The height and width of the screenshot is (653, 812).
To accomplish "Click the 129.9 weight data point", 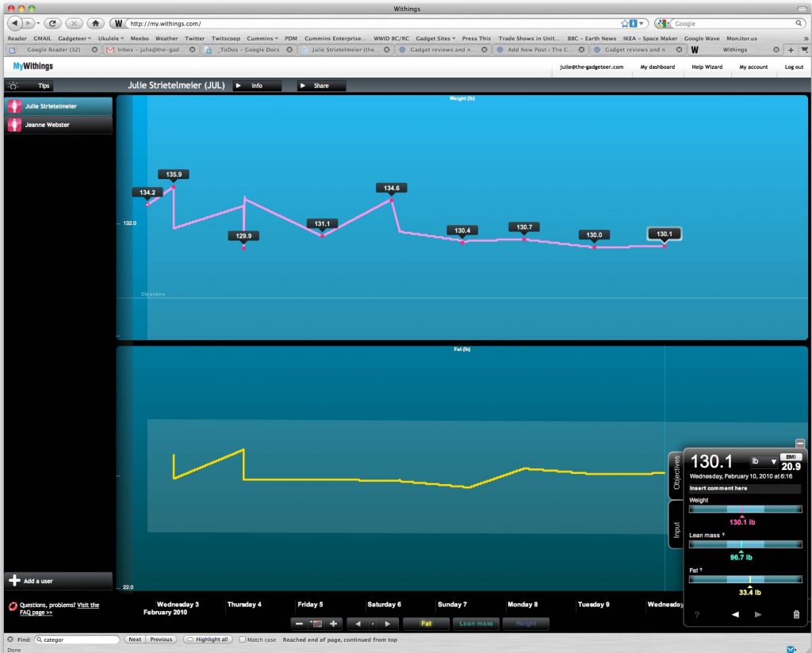I will click(243, 248).
